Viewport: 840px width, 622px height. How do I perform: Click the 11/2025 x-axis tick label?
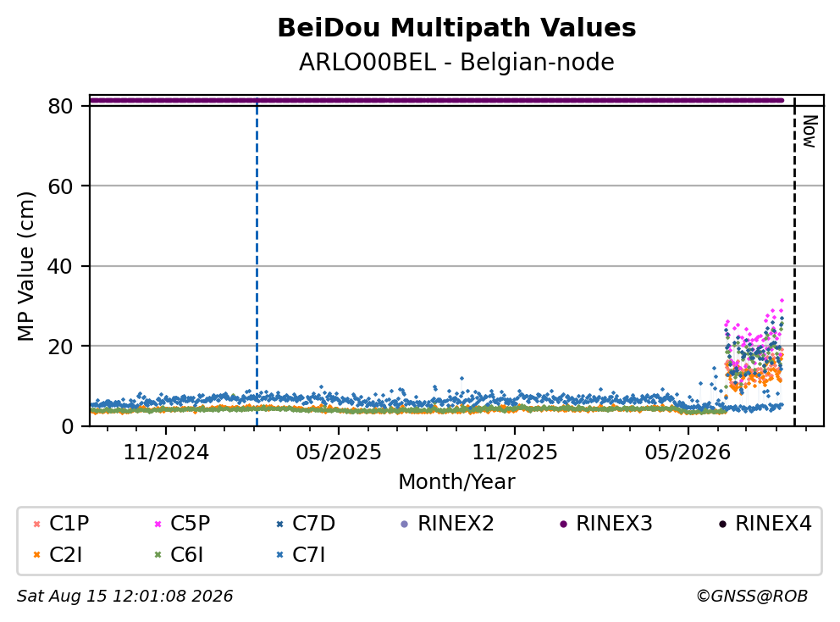[515, 453]
